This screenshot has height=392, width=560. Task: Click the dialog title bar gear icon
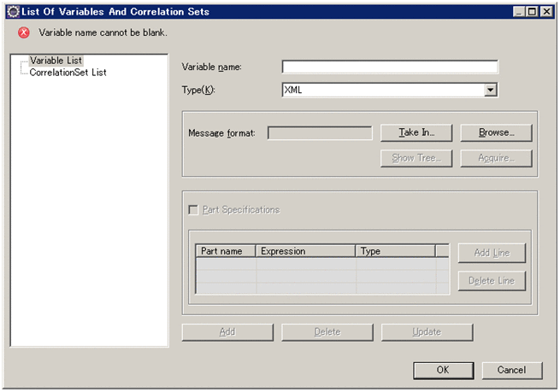[13, 12]
